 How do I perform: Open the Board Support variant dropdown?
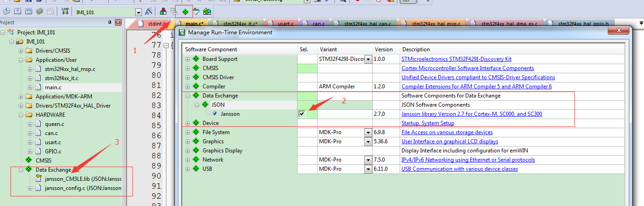(368, 59)
